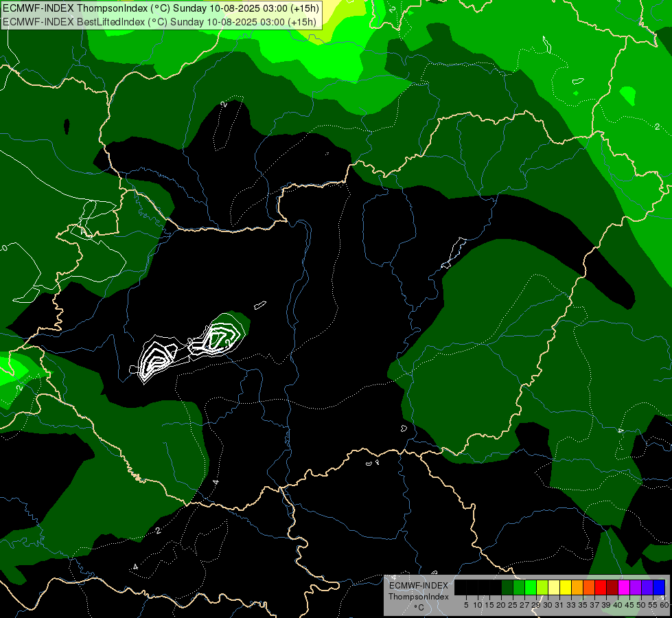Click the BestLiftedIndex title line at top

click(x=159, y=21)
